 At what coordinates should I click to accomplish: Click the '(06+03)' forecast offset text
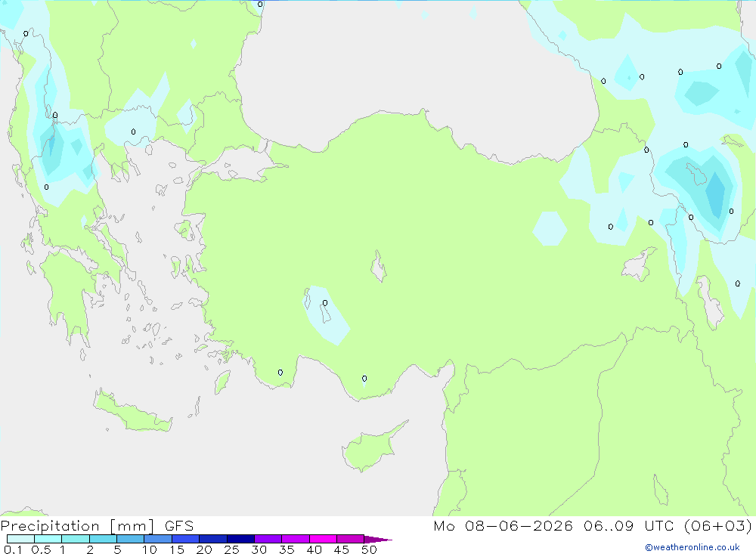[x=718, y=526]
